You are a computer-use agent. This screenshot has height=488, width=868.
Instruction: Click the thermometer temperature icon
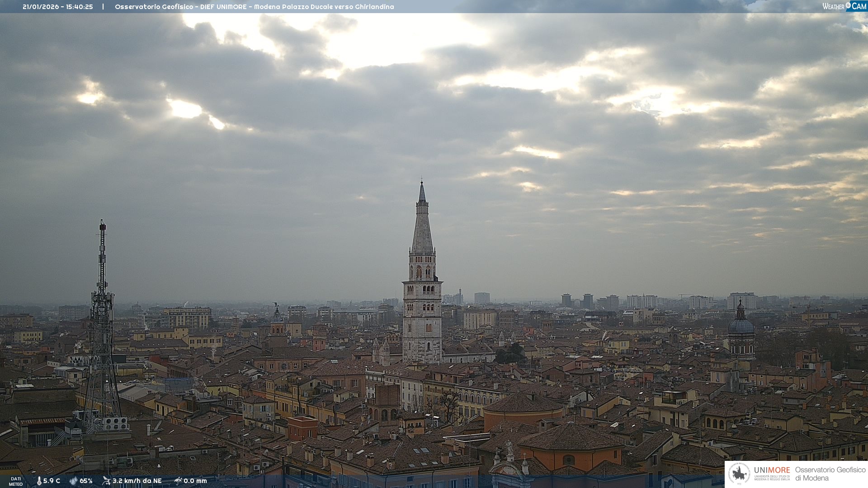tap(39, 481)
